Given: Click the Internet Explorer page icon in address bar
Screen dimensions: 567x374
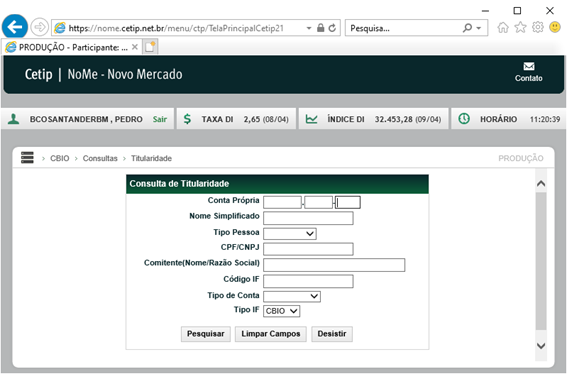Looking at the screenshot, I should tap(60, 28).
